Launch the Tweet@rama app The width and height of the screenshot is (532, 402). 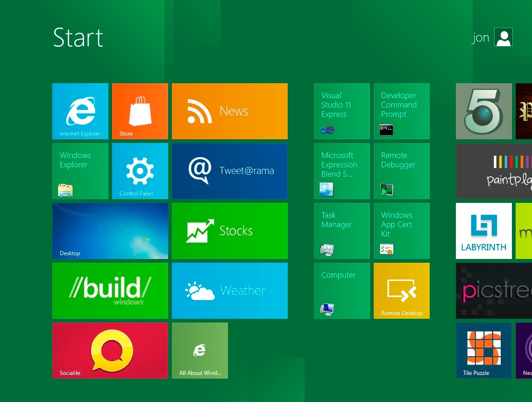click(229, 171)
